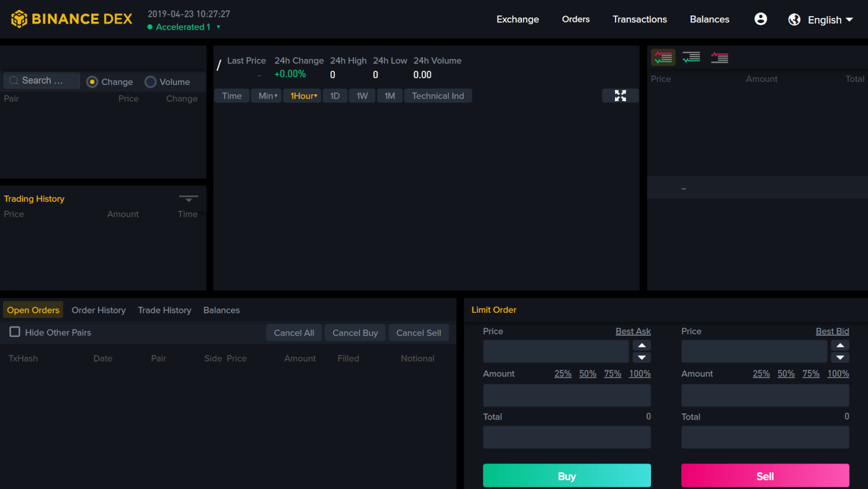Switch to the Balances tab below chart

[x=221, y=310]
